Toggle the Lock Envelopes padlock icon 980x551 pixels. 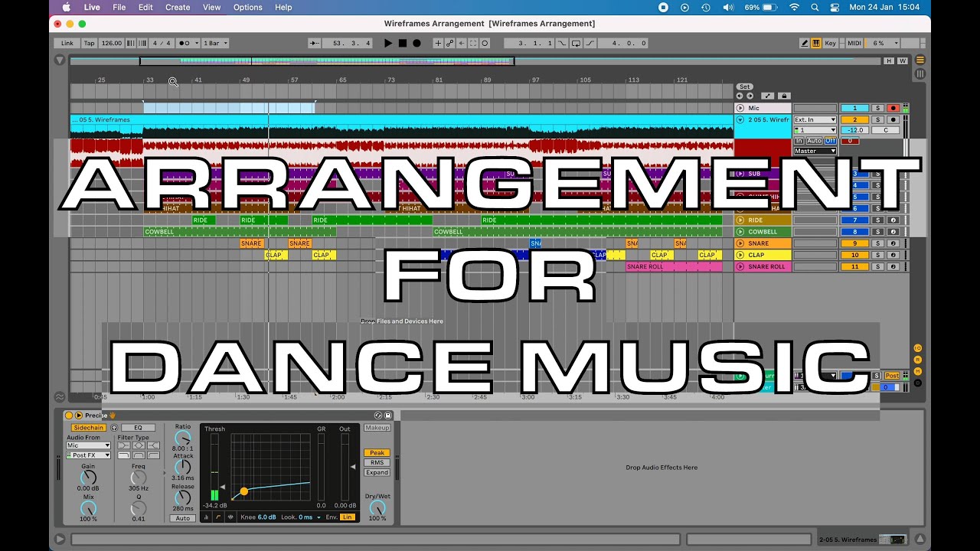coord(783,96)
